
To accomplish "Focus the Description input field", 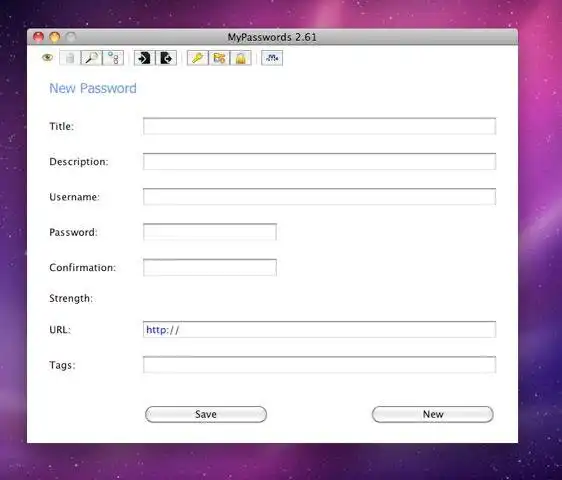I will coord(319,161).
